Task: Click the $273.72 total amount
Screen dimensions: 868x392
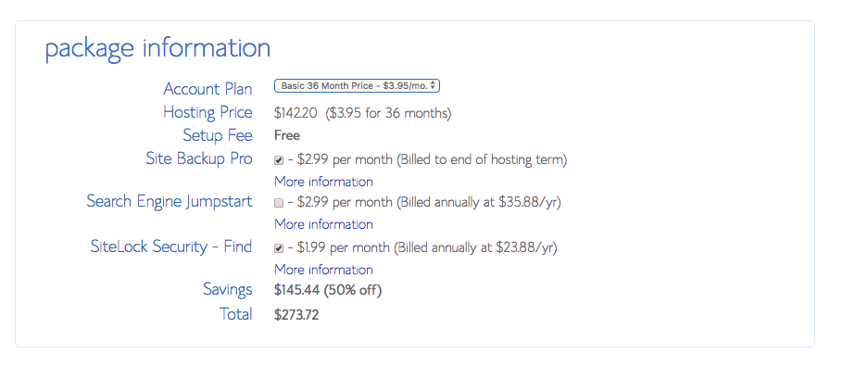Action: (296, 315)
